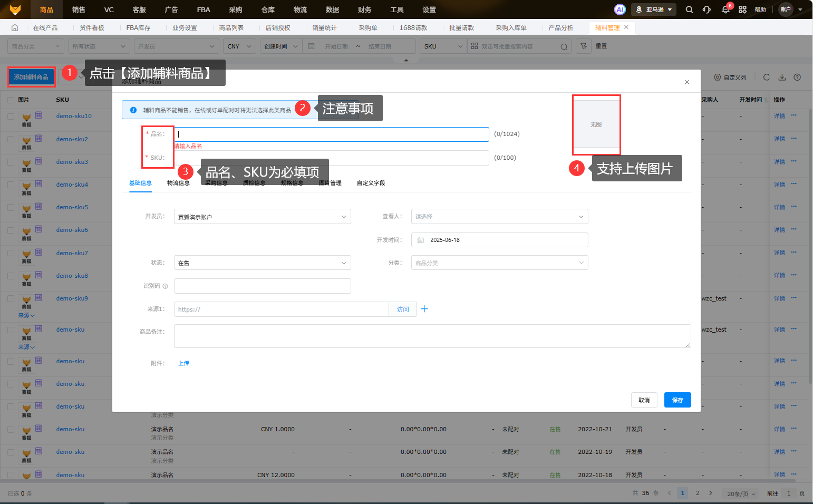This screenshot has width=813, height=504.
Task: Open the AI assistant icon
Action: tap(620, 9)
